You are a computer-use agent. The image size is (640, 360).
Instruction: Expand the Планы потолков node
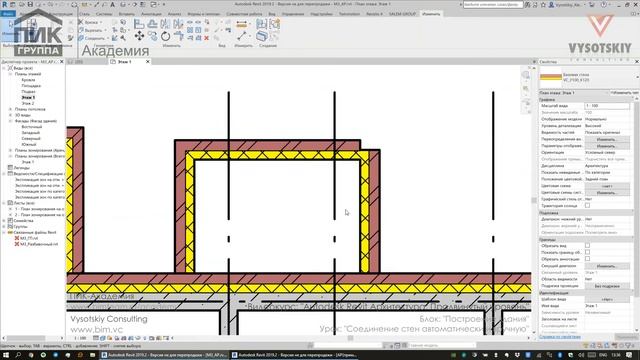(11, 109)
